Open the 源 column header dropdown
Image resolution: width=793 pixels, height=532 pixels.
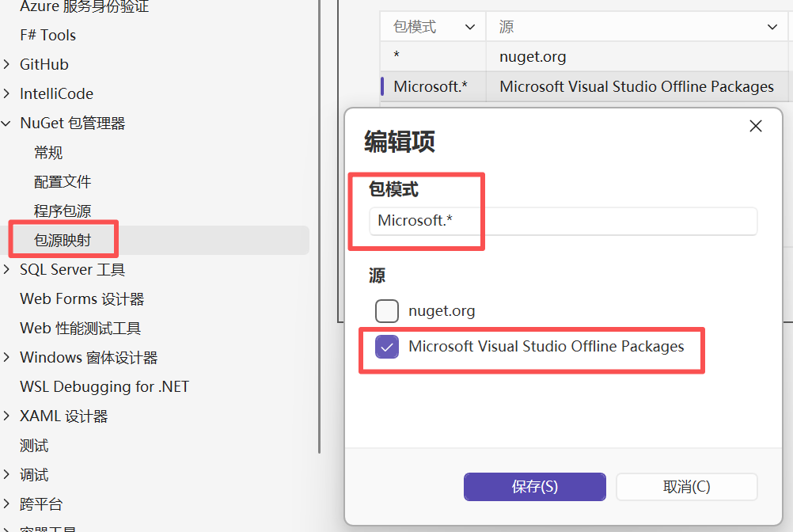point(772,28)
